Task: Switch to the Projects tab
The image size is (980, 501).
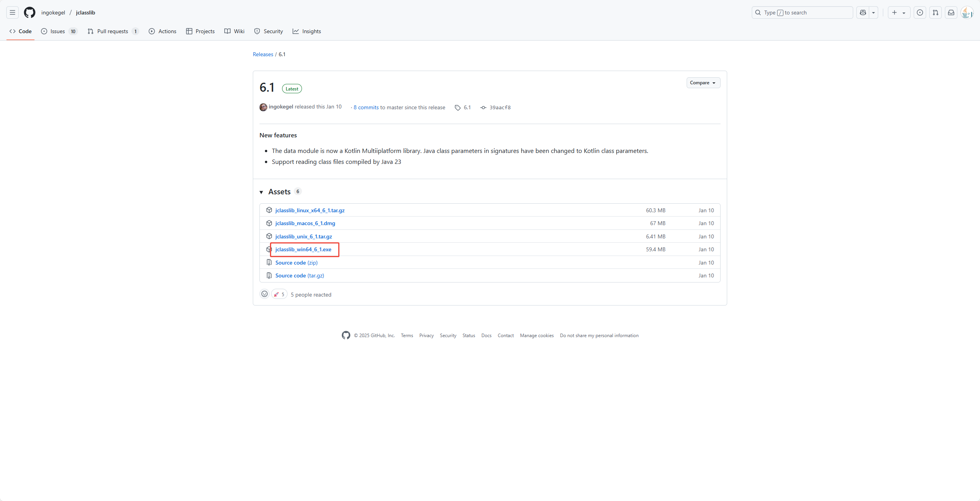Action: pos(201,31)
